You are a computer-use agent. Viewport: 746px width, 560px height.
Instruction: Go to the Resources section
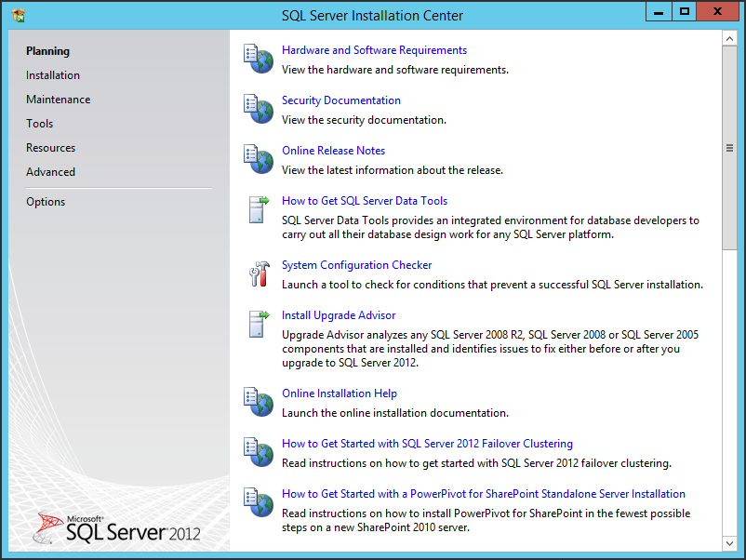(51, 148)
